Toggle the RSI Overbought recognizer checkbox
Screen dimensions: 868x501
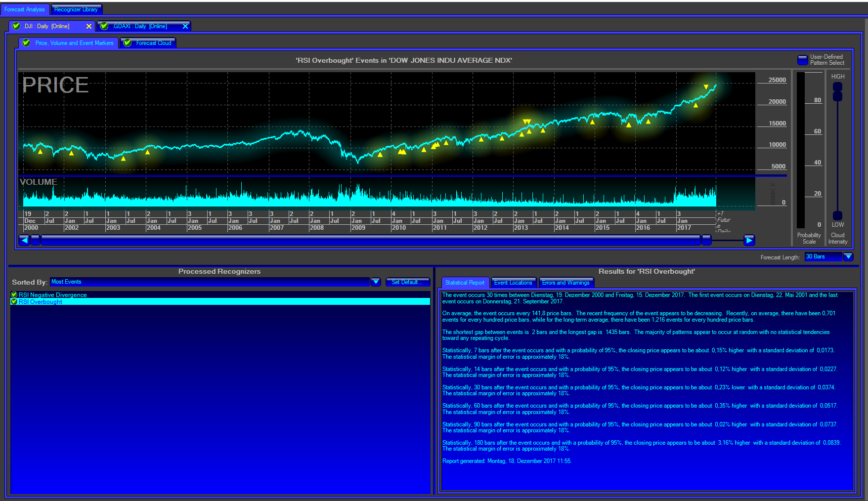(14, 302)
